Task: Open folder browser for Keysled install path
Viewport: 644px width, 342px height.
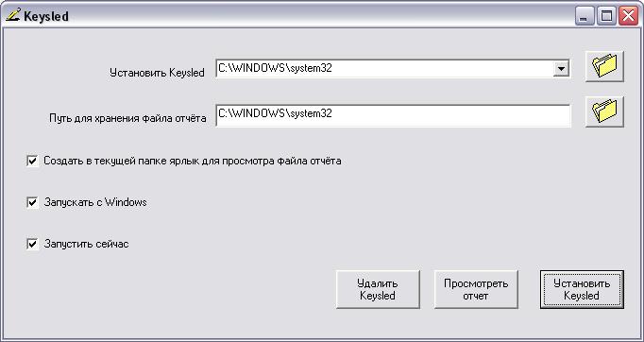Action: point(604,66)
